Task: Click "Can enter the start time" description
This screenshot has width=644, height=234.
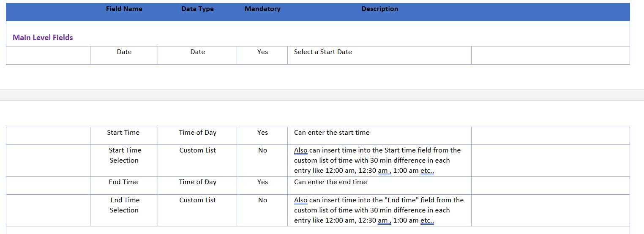Action: click(x=332, y=133)
